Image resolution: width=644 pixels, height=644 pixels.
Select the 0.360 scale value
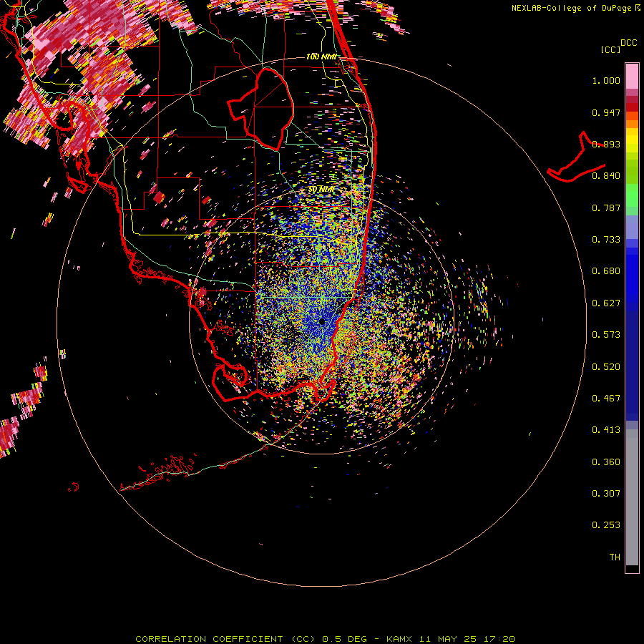tap(606, 462)
